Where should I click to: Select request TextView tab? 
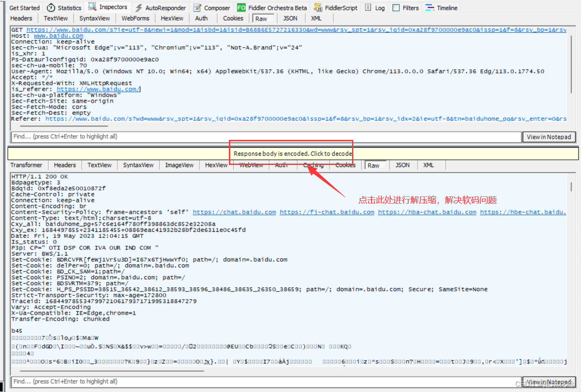click(x=56, y=18)
